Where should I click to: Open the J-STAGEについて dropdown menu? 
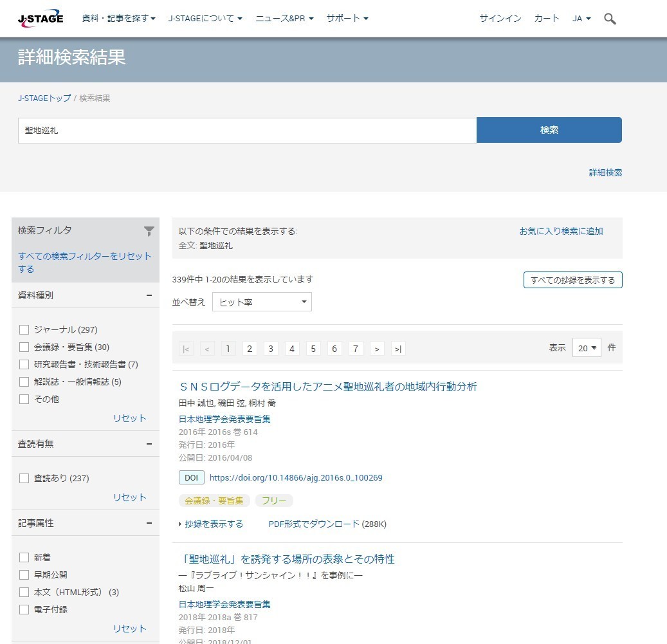[x=205, y=18]
